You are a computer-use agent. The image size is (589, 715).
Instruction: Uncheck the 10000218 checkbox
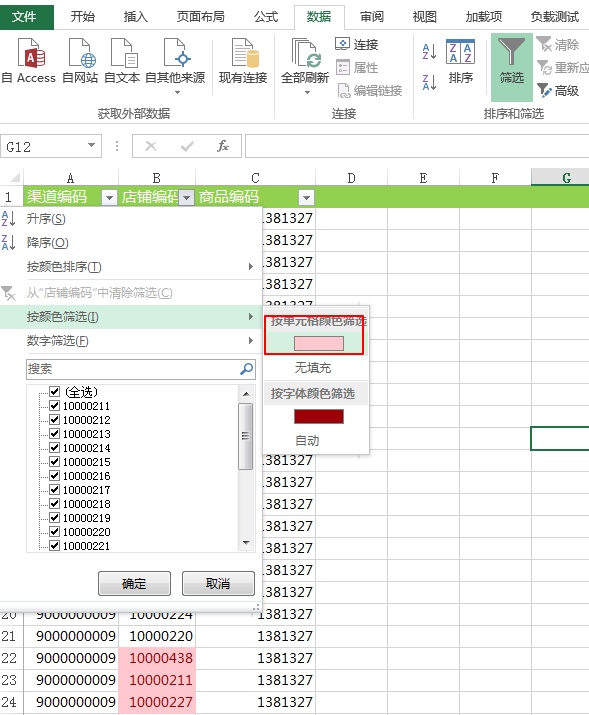pos(54,503)
